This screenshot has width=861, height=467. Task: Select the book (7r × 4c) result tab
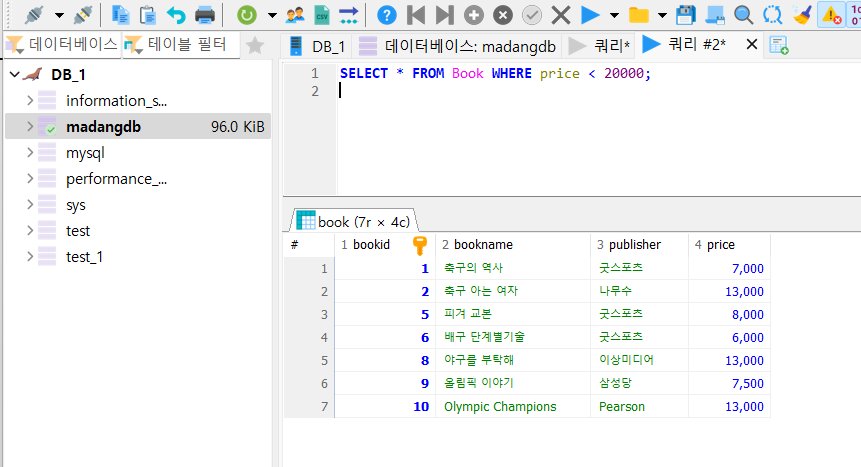pos(354,221)
